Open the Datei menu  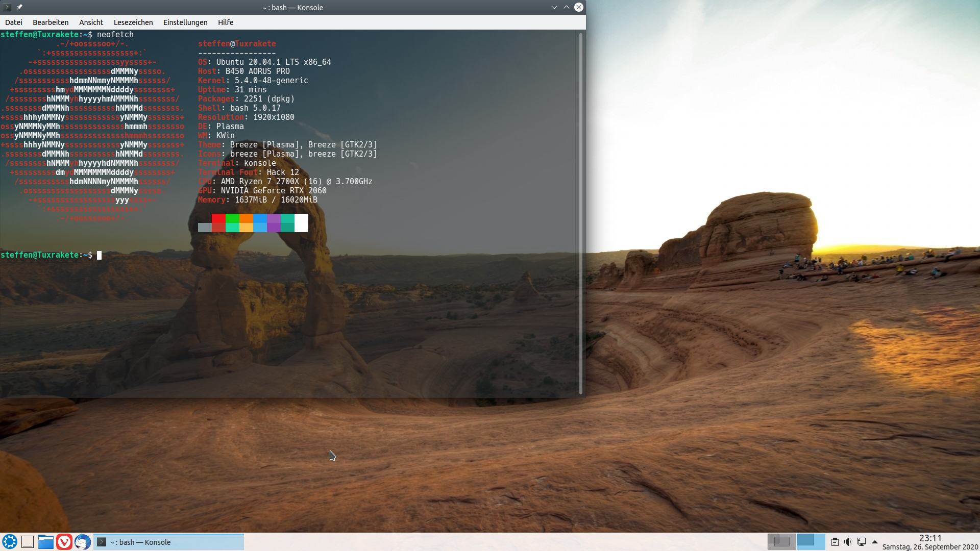pyautogui.click(x=14, y=22)
